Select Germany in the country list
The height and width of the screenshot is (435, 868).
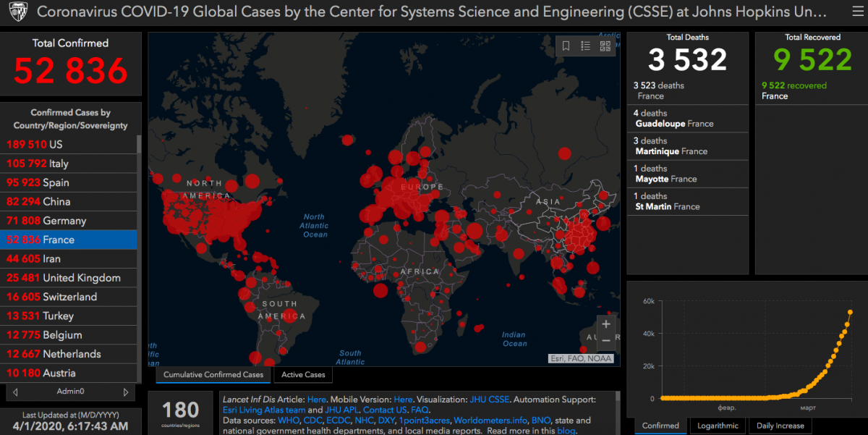tap(69, 221)
